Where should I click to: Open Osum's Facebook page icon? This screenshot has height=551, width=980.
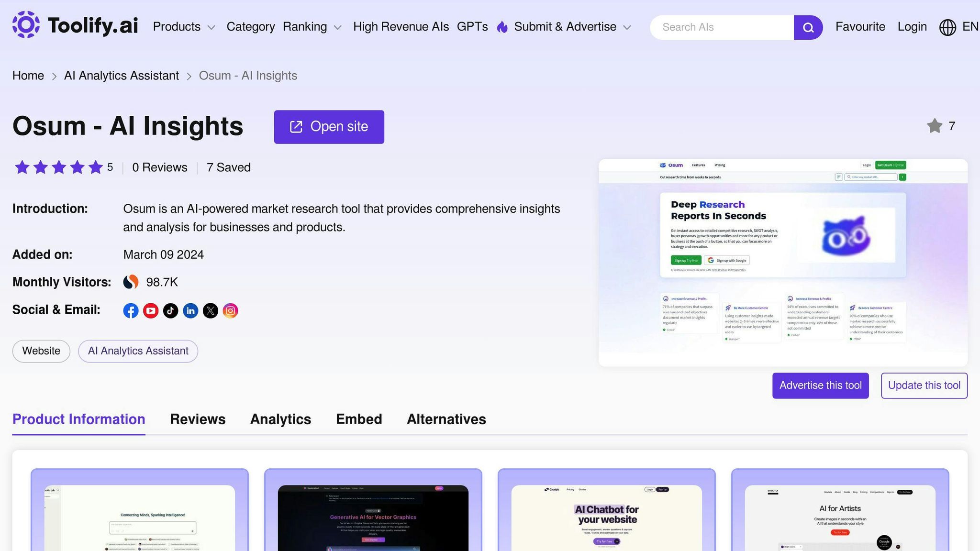131,311
